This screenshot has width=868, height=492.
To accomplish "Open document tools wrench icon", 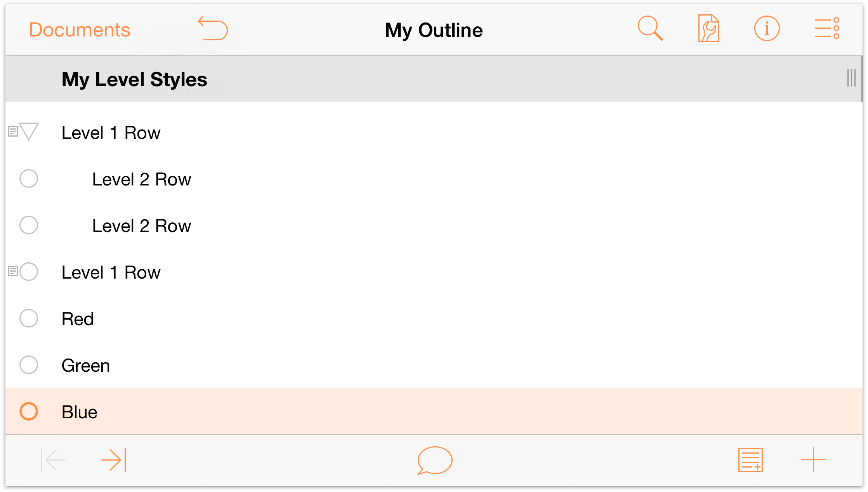I will tap(708, 28).
